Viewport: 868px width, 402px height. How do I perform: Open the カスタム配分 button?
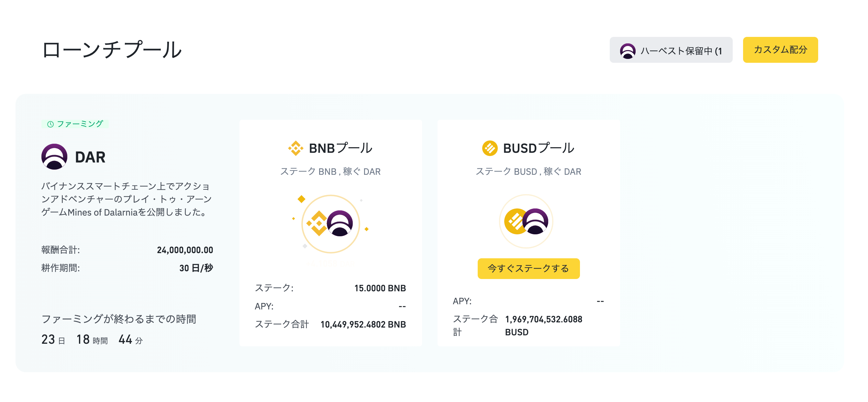[780, 50]
